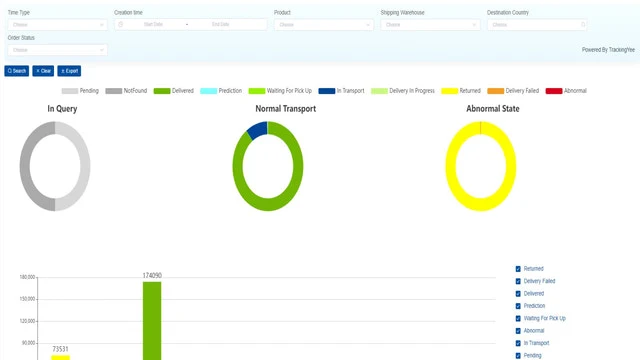640x360 pixels.
Task: Click the Clear button
Action: coord(43,71)
